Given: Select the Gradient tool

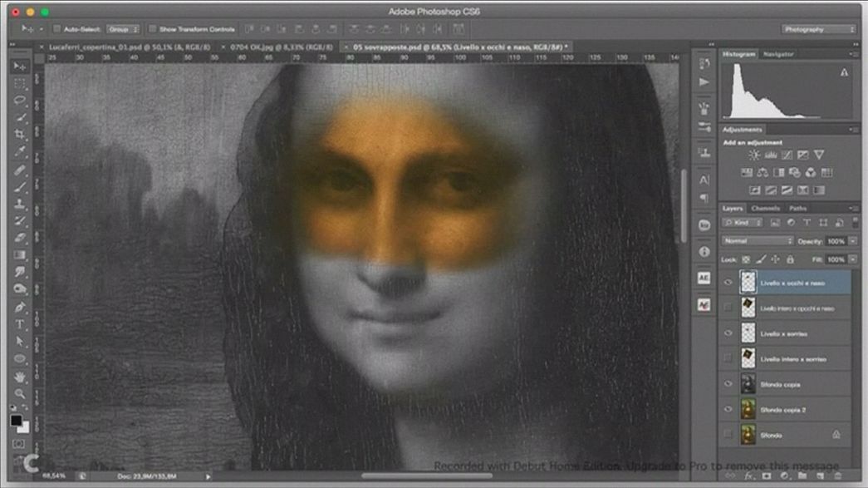Looking at the screenshot, I should 20,254.
